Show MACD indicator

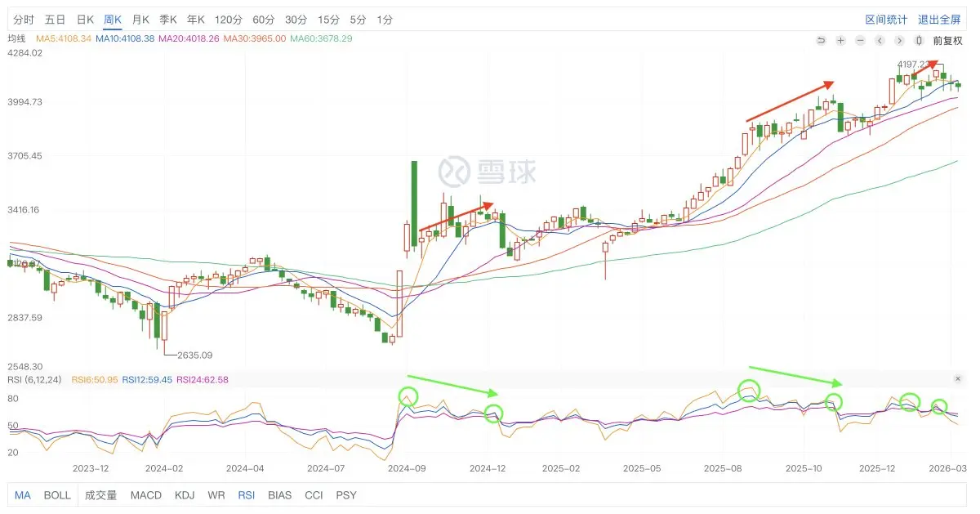(146, 495)
